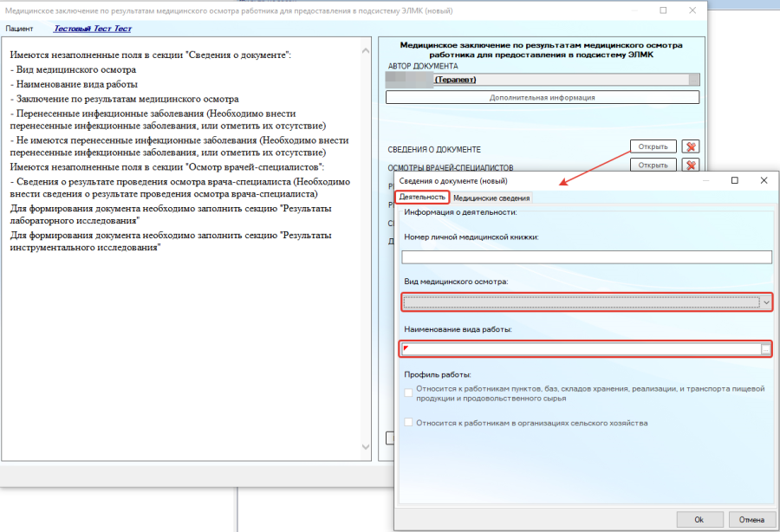Close the 'Сведения о документе (новый)' dialog
Screen dimensions: 780x532
[764, 180]
